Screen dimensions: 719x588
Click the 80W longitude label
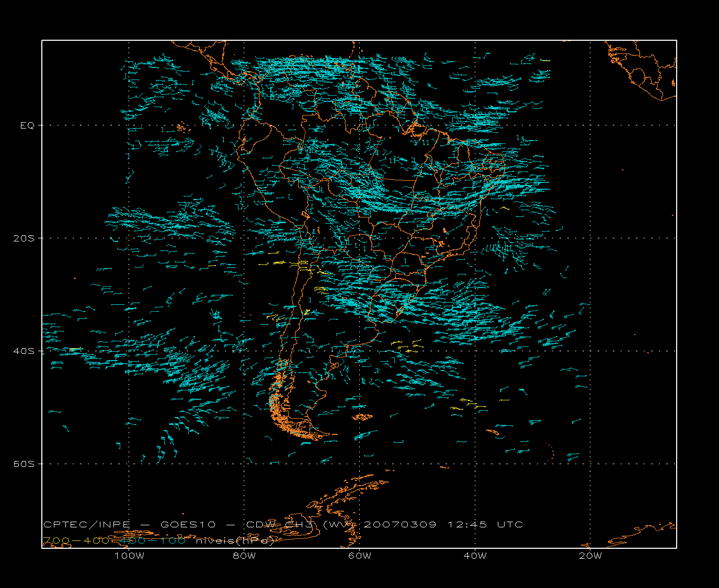244,556
